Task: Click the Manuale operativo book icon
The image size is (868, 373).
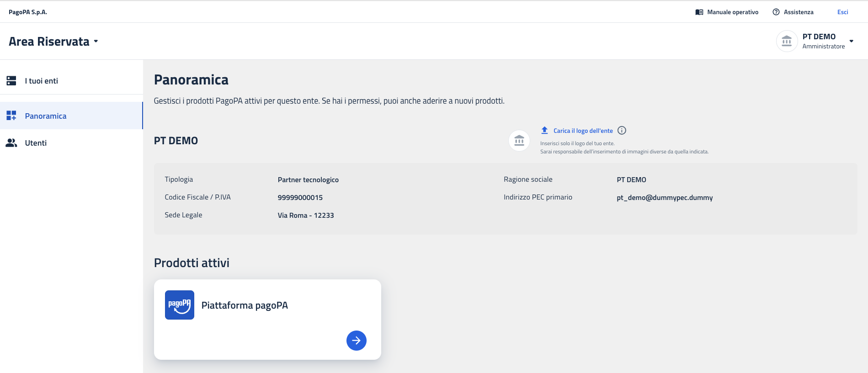Action: pos(699,12)
